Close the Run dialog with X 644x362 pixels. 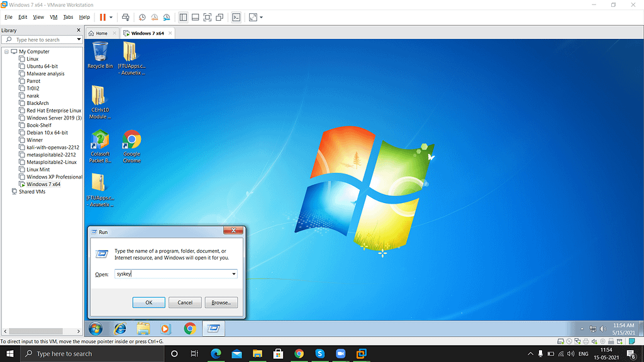[233, 231]
